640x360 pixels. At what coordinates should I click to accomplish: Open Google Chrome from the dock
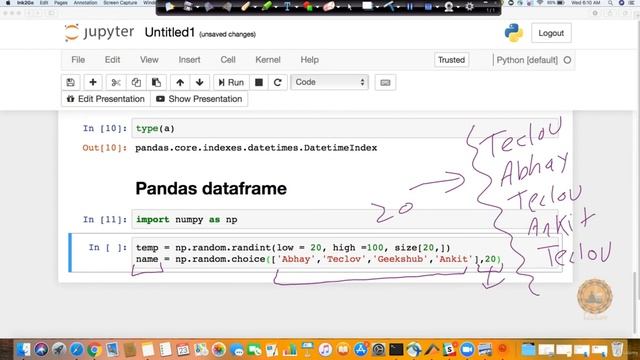click(94, 350)
